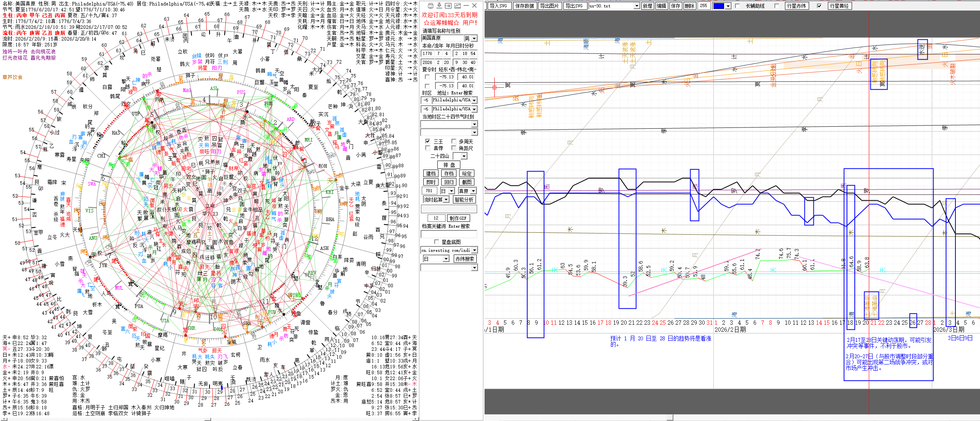Toggle the 三王 checkbox
This screenshot has width=980, height=421.
tap(428, 141)
